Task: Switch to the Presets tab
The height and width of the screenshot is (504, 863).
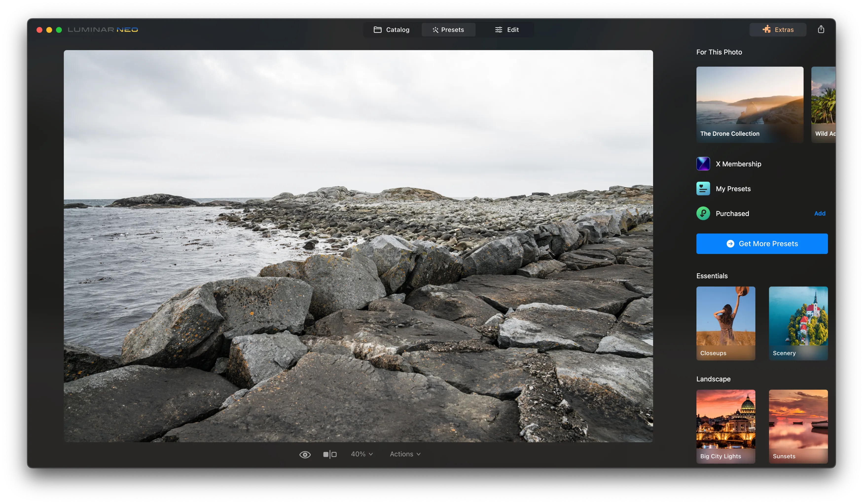Action: coord(448,30)
